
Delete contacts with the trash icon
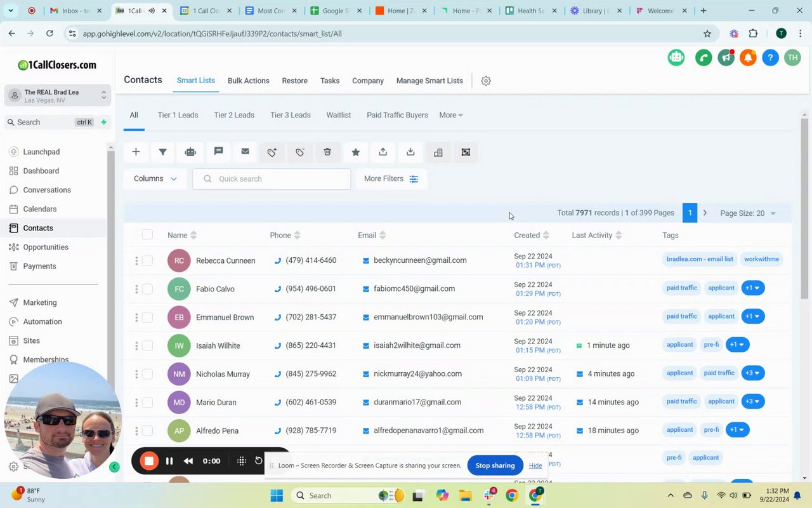click(x=327, y=152)
